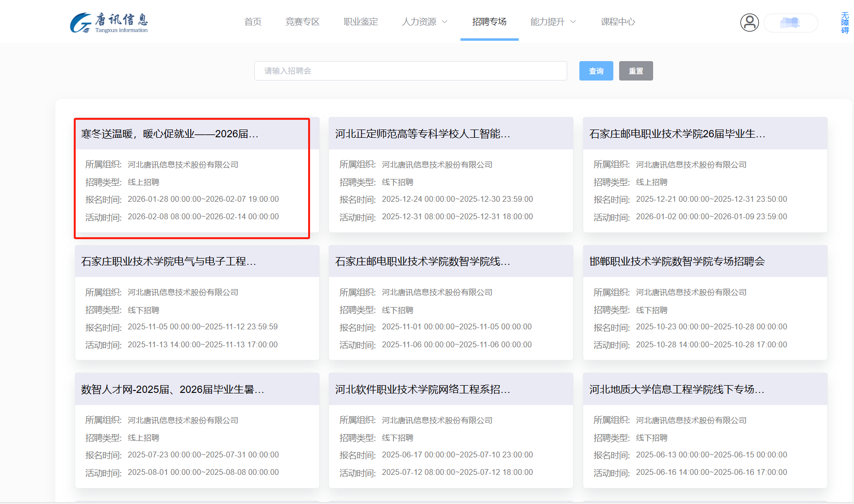Click the Tangxun information logo
The width and height of the screenshot is (854, 504).
click(x=109, y=21)
